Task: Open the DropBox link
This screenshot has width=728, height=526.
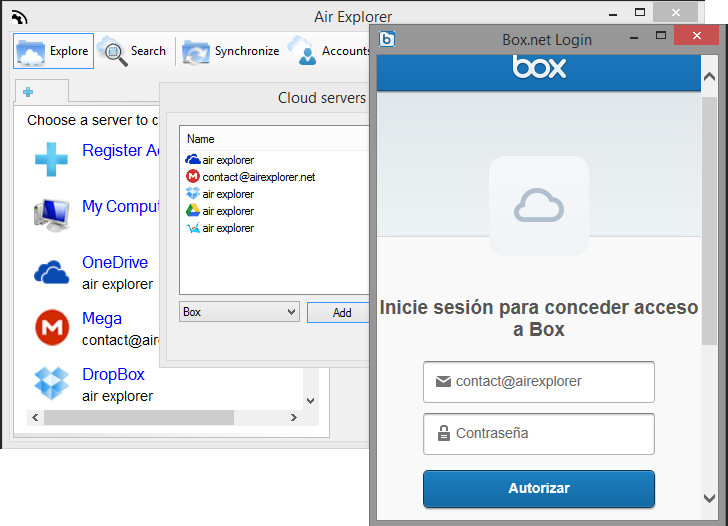Action: click(x=113, y=374)
